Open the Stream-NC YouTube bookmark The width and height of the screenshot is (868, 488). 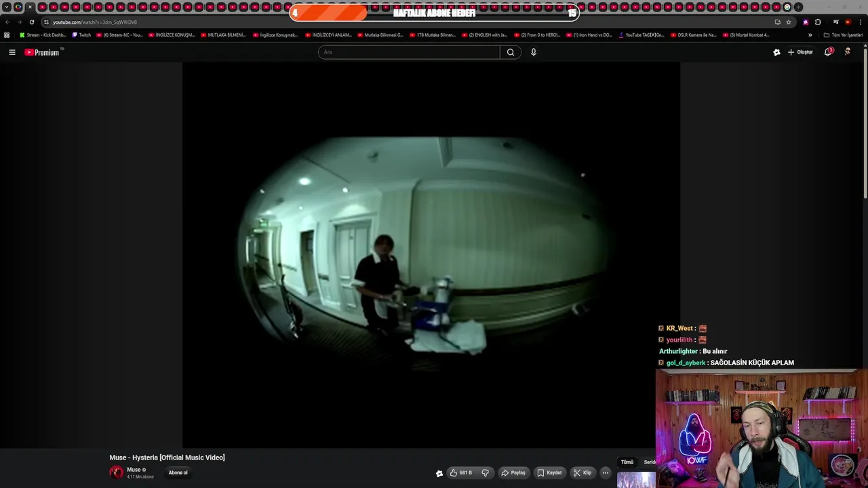(x=119, y=35)
